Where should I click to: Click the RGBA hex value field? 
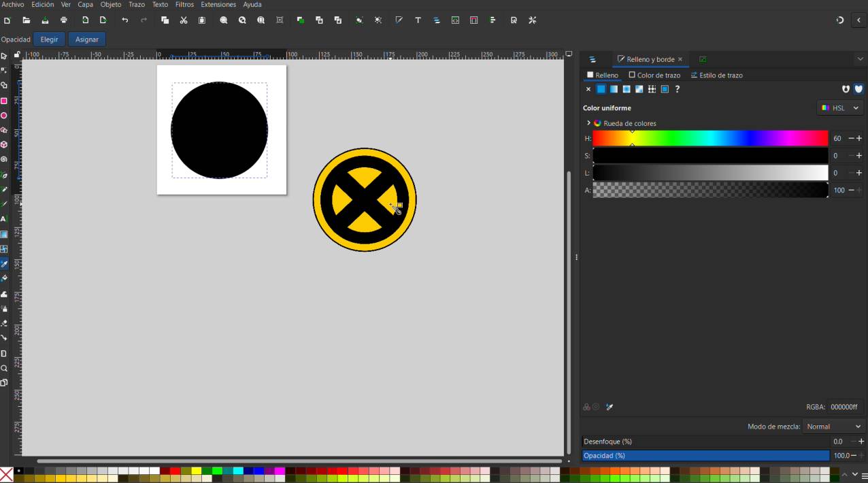[846, 407]
